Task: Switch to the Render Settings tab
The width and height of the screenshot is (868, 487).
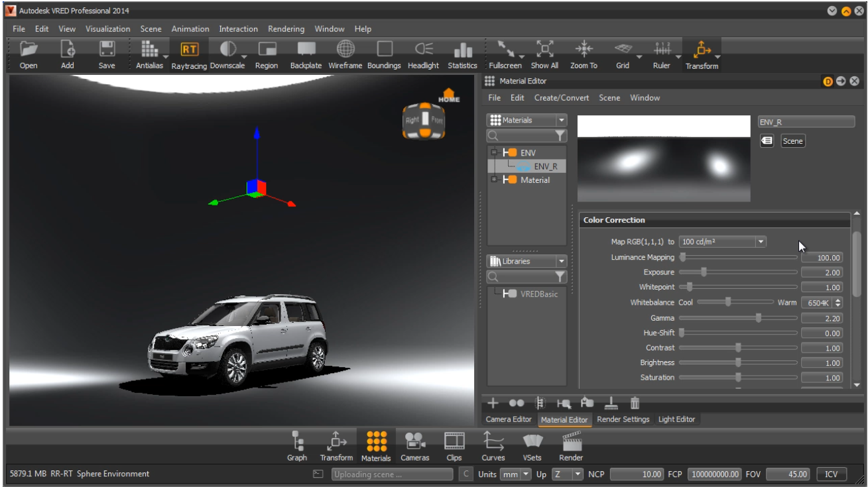Action: 623,419
